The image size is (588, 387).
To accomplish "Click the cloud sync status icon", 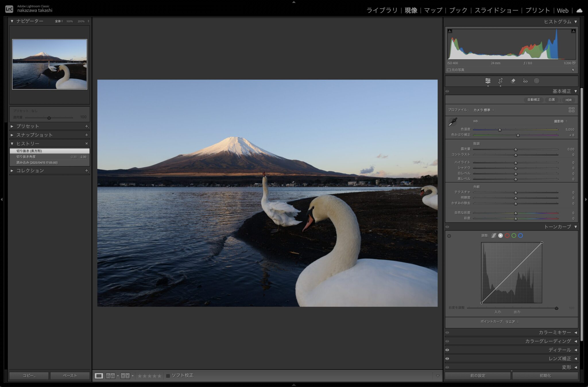I will tap(579, 11).
